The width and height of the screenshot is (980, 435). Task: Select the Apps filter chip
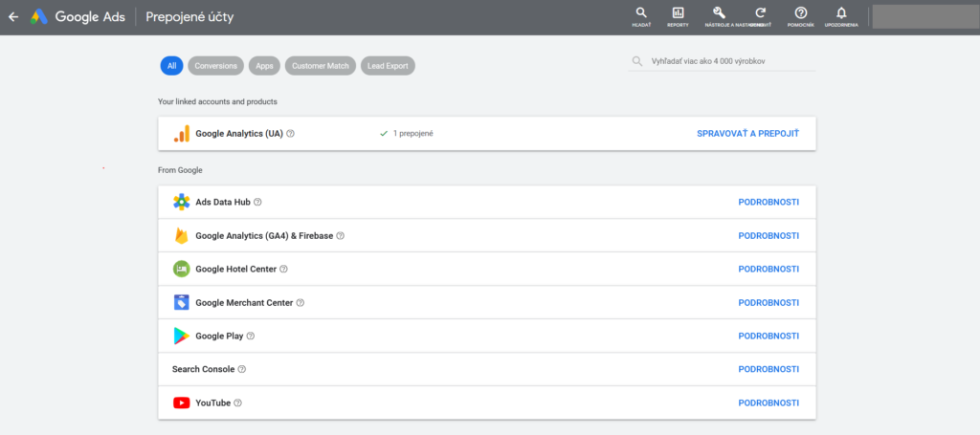(x=264, y=66)
